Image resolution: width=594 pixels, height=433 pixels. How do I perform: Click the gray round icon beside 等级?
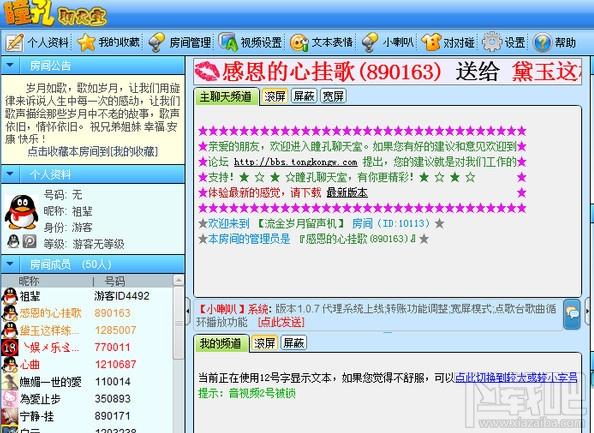pyautogui.click(x=29, y=241)
